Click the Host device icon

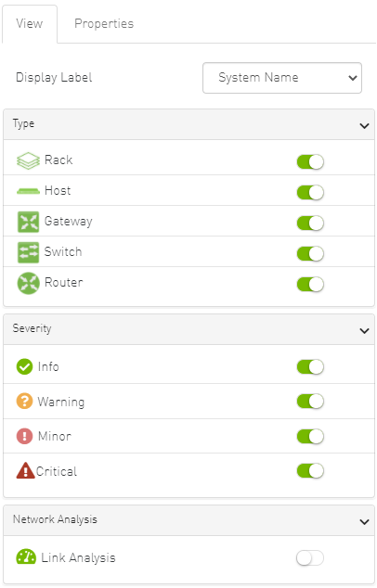28,191
